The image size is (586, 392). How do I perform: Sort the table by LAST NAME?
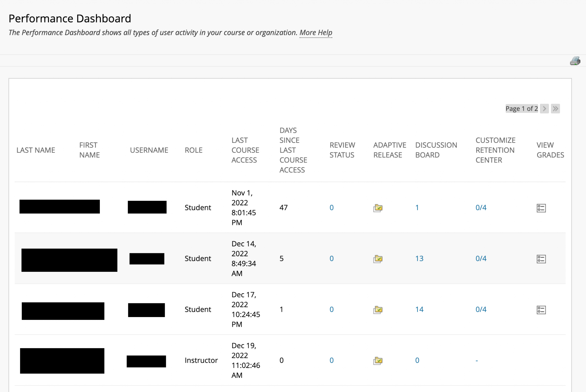[x=36, y=150]
